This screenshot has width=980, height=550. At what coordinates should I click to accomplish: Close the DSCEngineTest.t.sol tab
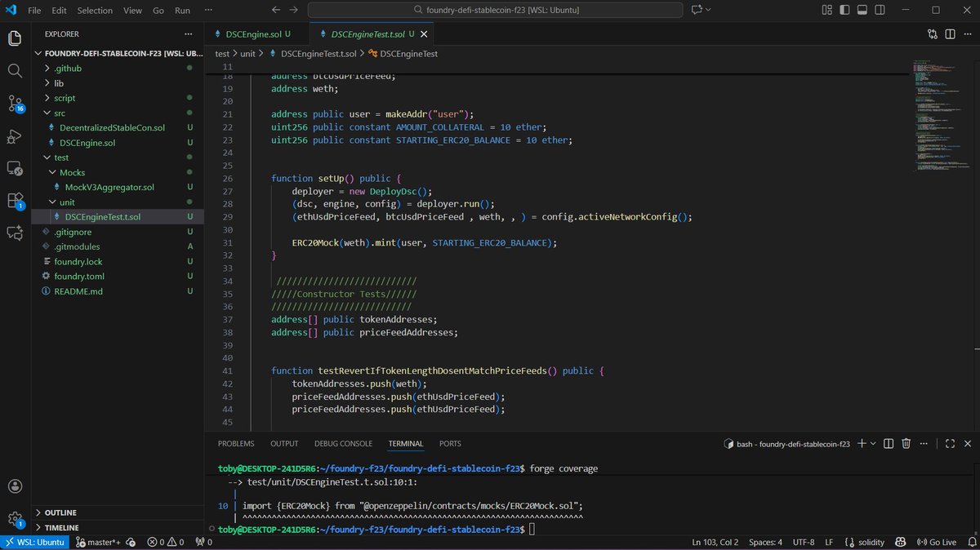pyautogui.click(x=424, y=34)
